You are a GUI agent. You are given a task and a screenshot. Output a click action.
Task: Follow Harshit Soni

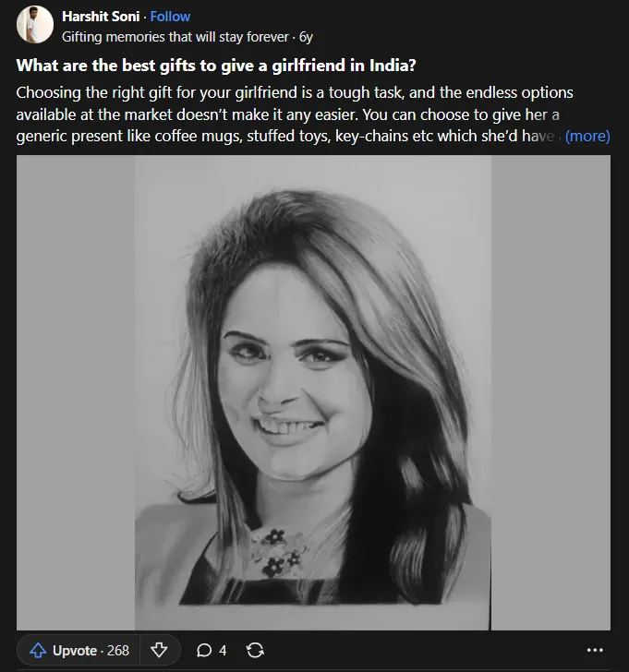click(x=170, y=17)
